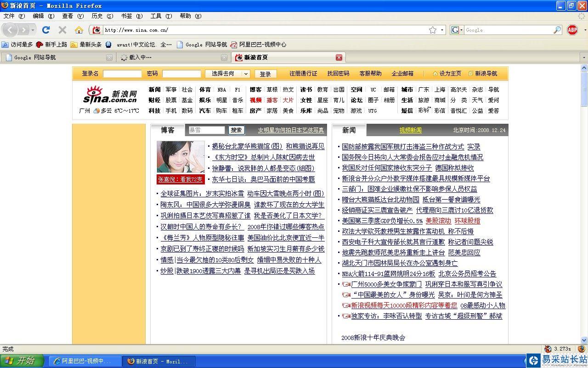
Task: Focus the 密码 password field
Action: click(181, 74)
